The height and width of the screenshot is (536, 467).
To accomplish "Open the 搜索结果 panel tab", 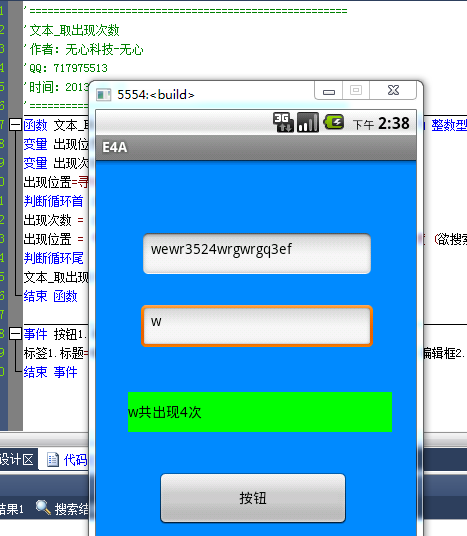I will tap(62, 509).
